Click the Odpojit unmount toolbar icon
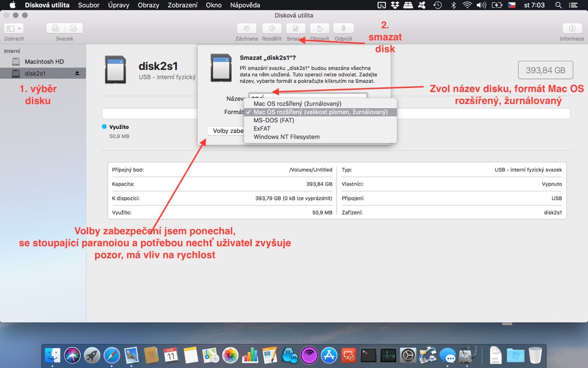Screen dimensions: 588x368 click(x=343, y=28)
